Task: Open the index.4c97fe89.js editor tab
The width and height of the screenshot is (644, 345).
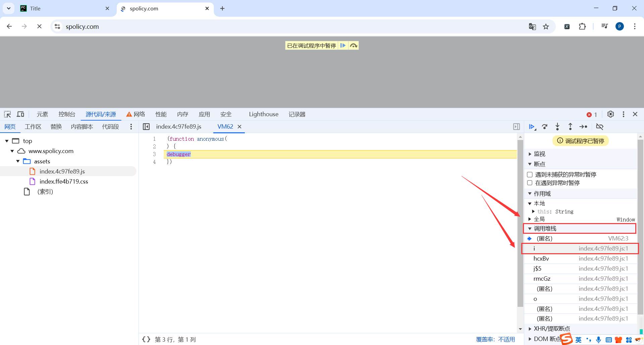Action: point(179,127)
